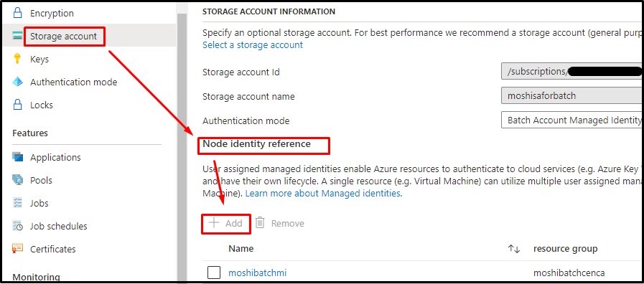Open Learn more about Managed identities link
Image resolution: width=644 pixels, height=284 pixels.
[324, 194]
